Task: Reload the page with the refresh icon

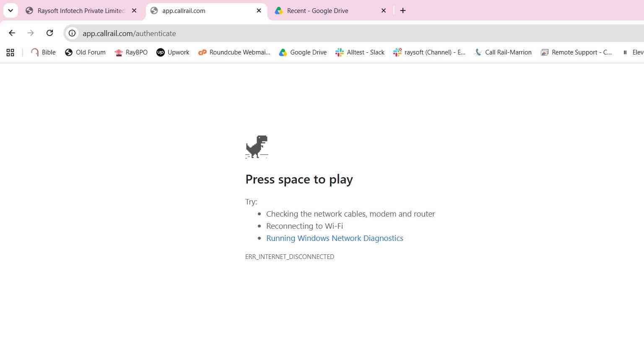Action: [49, 33]
